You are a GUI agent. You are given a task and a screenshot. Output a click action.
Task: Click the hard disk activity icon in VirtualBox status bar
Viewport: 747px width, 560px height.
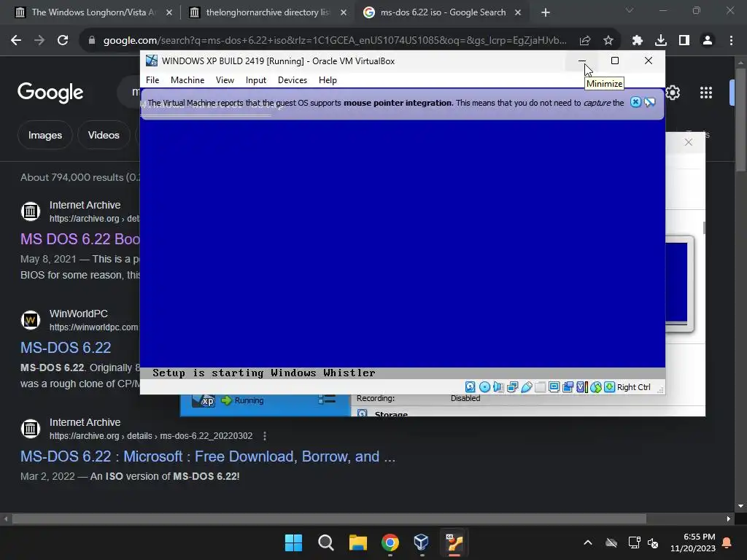coord(471,387)
